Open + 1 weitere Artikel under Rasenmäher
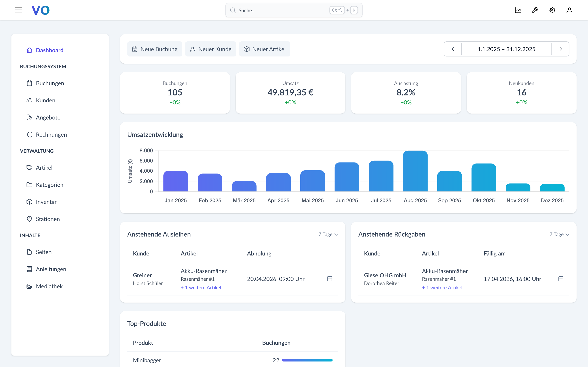 tap(201, 287)
